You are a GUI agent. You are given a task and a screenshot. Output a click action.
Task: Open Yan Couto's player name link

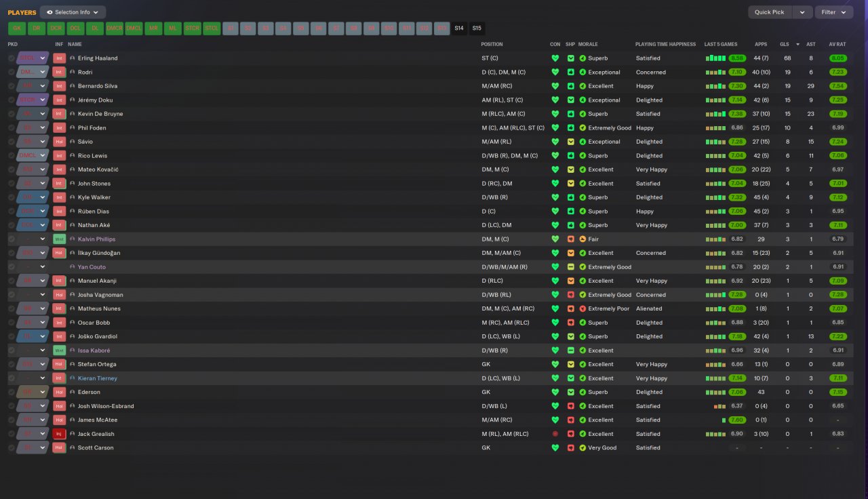pyautogui.click(x=92, y=267)
